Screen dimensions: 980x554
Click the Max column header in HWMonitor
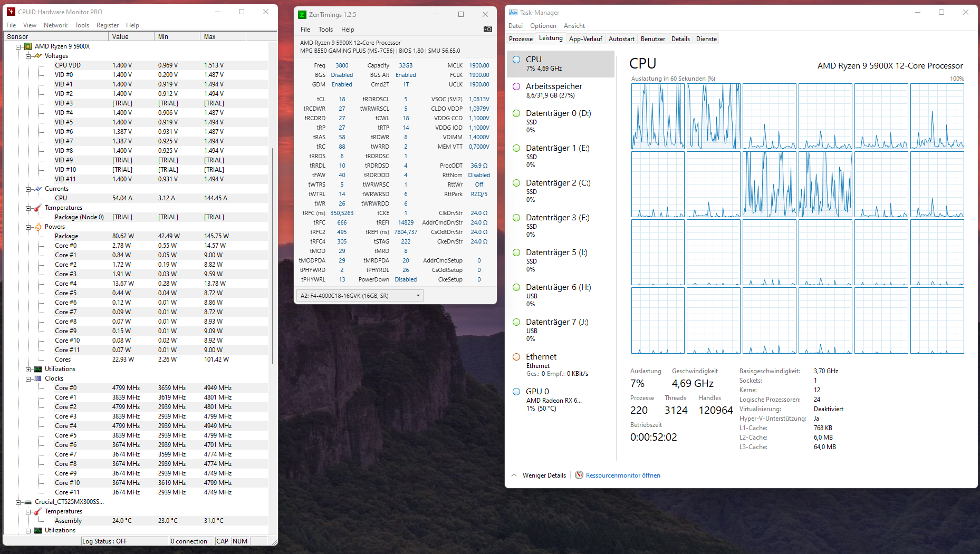coord(223,36)
